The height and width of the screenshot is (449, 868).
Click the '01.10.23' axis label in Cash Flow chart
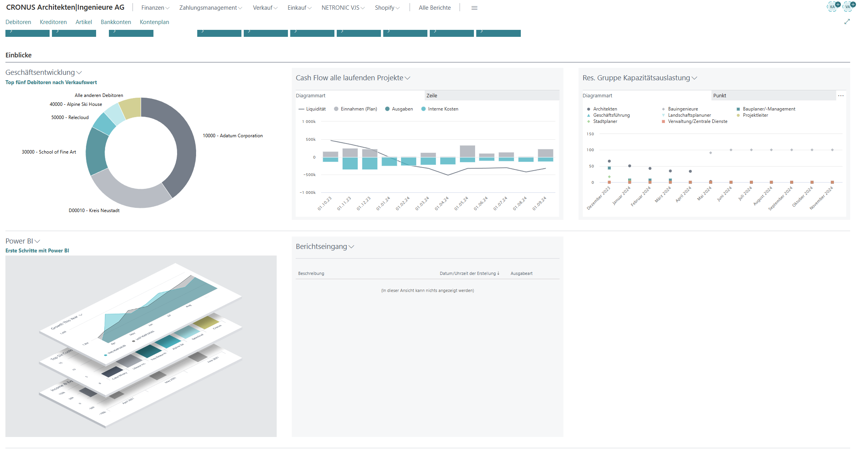[x=325, y=204]
